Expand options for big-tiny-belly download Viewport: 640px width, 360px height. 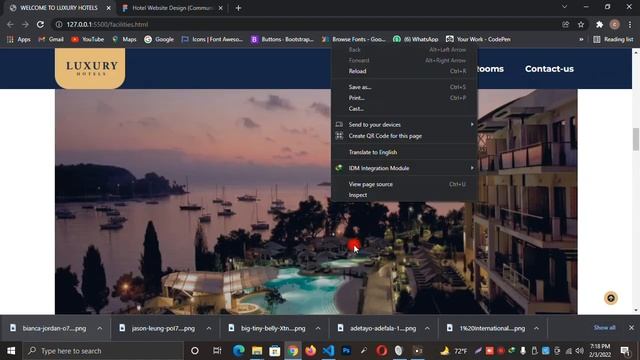click(318, 328)
